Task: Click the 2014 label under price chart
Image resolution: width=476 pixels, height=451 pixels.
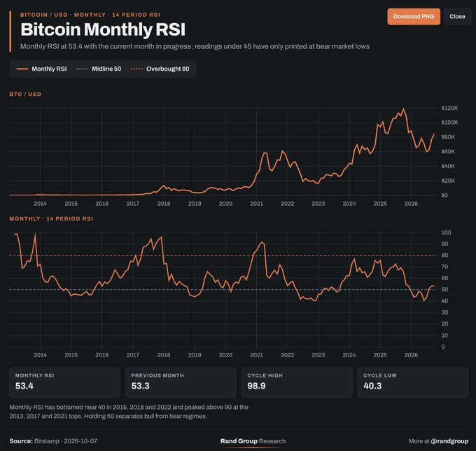Action: coord(40,204)
